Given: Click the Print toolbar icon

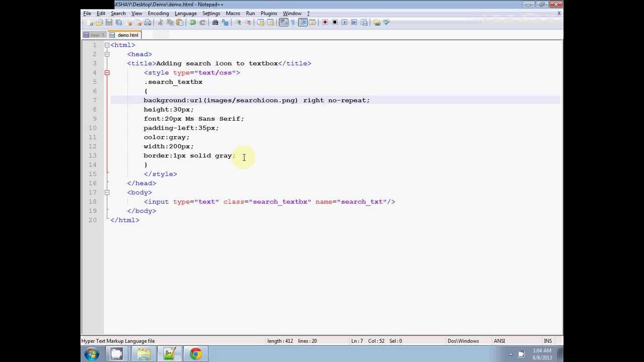Looking at the screenshot, I should pos(147,22).
